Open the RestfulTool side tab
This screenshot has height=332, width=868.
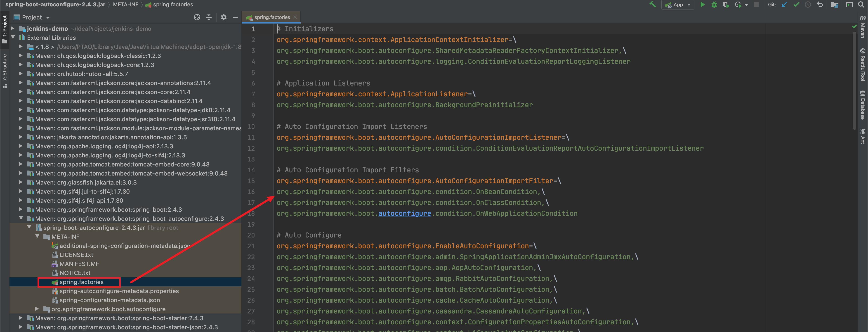[863, 65]
